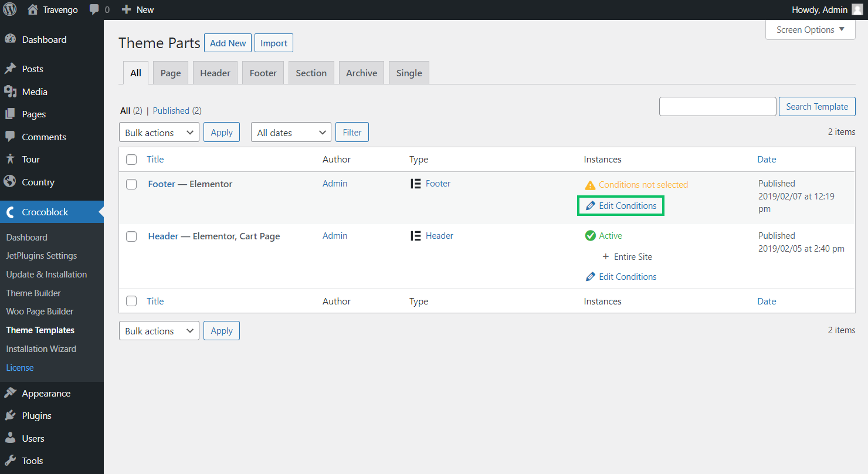Image resolution: width=868 pixels, height=474 pixels.
Task: Click the bottom Apply button
Action: coord(222,331)
